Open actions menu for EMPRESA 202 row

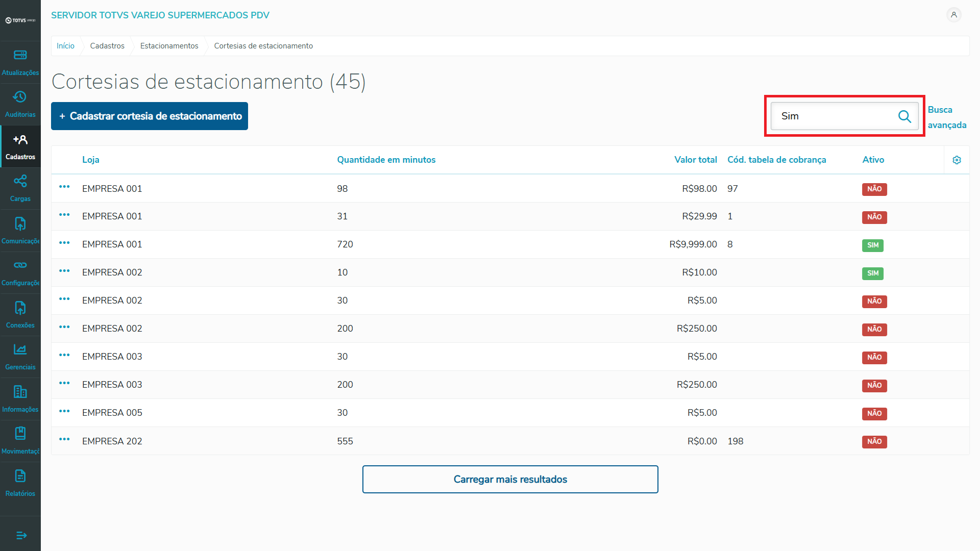[64, 439]
